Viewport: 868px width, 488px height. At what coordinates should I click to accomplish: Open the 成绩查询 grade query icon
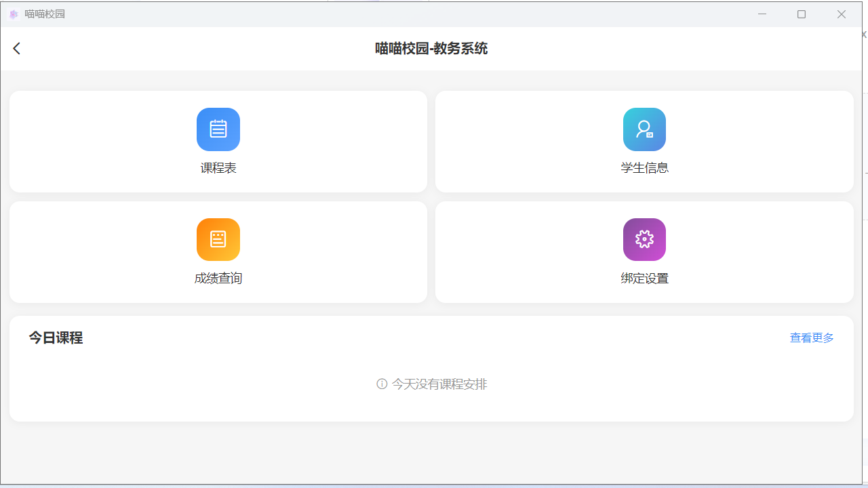[x=218, y=239]
